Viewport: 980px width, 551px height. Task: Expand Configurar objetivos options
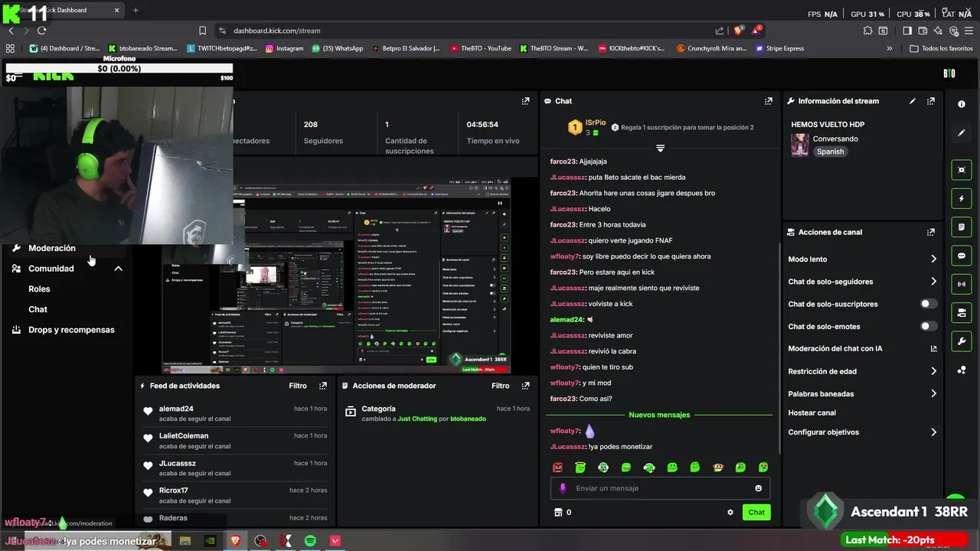tap(933, 432)
